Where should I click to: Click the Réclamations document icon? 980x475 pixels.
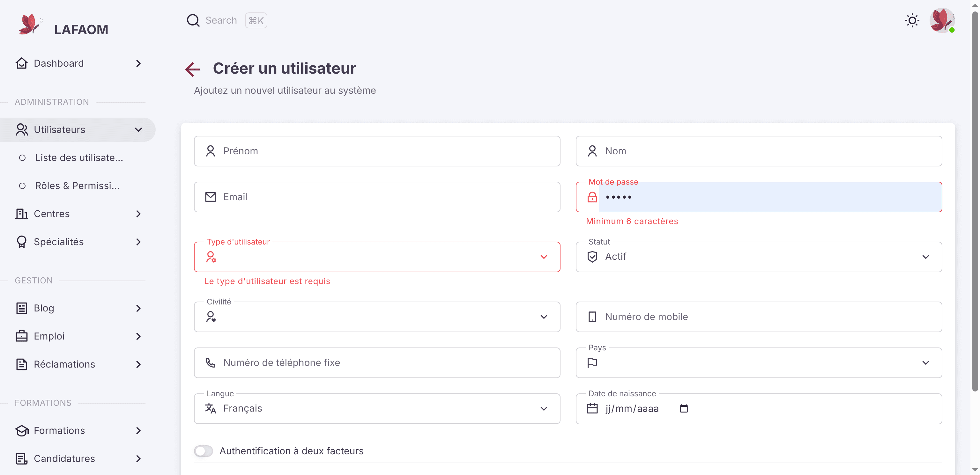click(x=22, y=365)
